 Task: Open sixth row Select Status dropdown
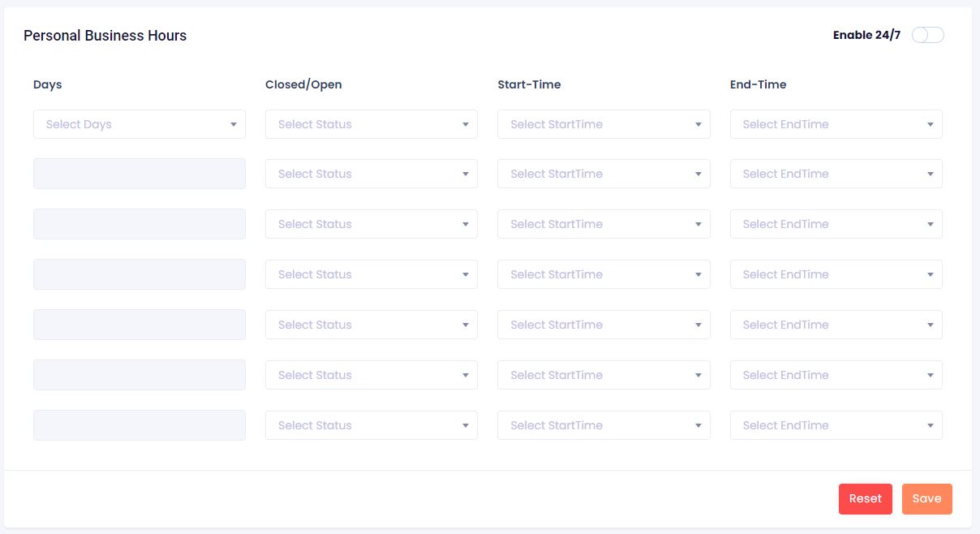pos(371,375)
